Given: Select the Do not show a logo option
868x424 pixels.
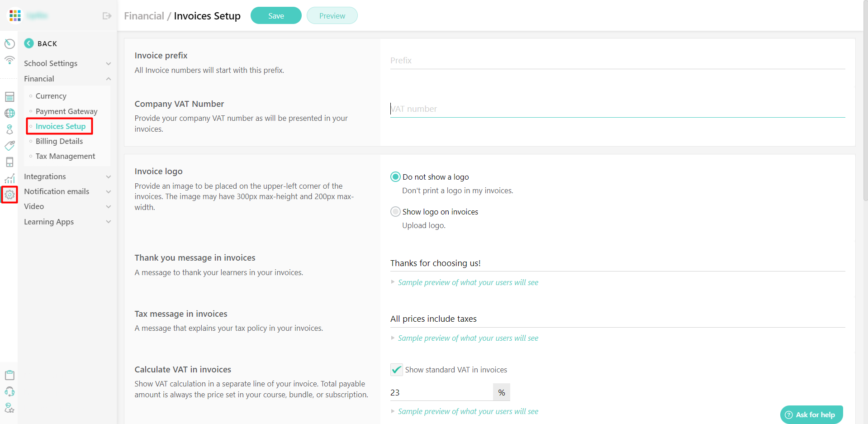Looking at the screenshot, I should pos(395,176).
